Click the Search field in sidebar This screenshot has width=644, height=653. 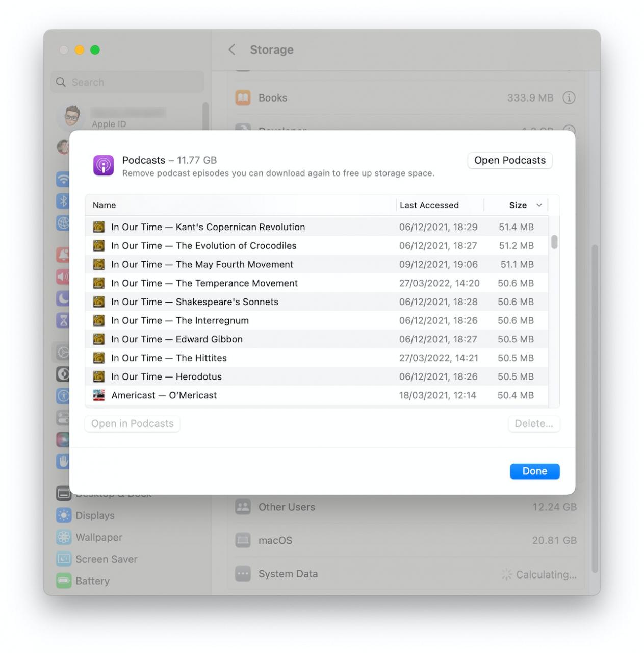127,82
